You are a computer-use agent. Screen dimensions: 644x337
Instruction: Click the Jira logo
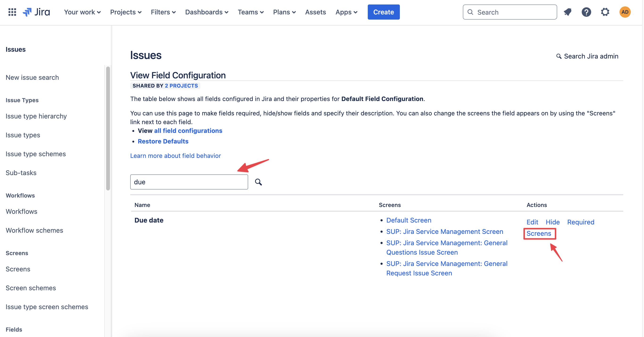[x=37, y=12]
